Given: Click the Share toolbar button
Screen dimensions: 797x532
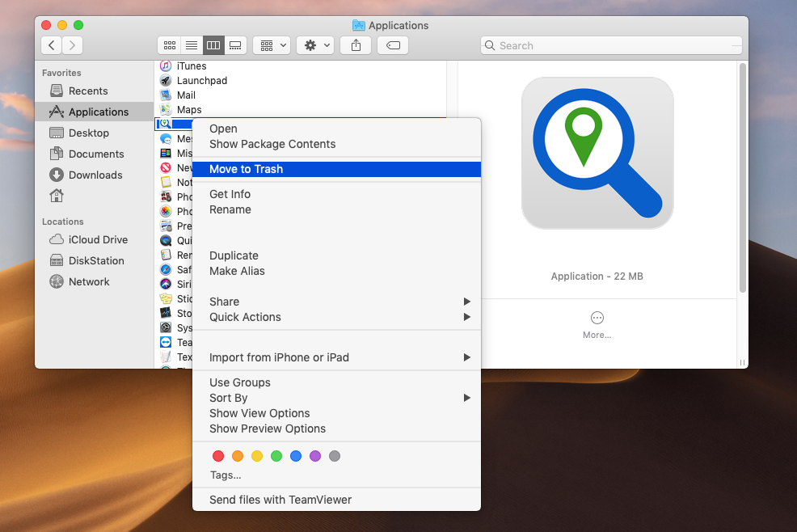Looking at the screenshot, I should click(356, 45).
